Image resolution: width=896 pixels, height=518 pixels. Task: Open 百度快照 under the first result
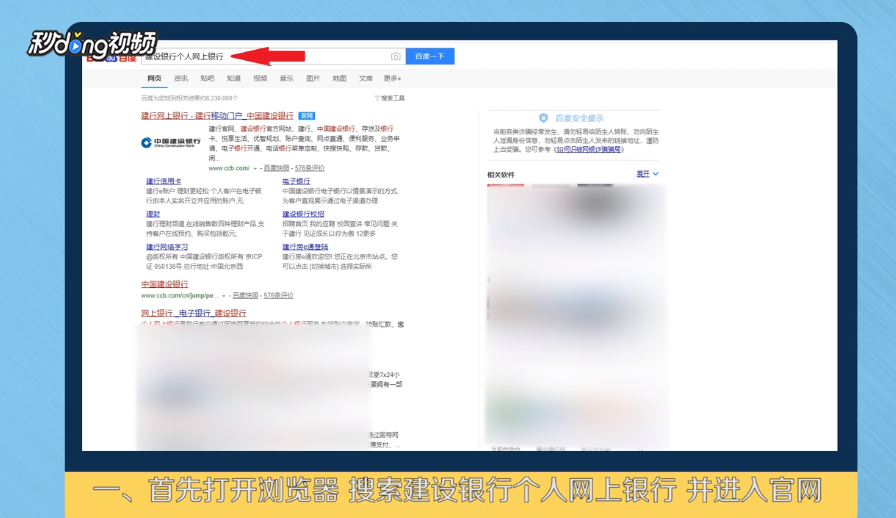pos(277,168)
